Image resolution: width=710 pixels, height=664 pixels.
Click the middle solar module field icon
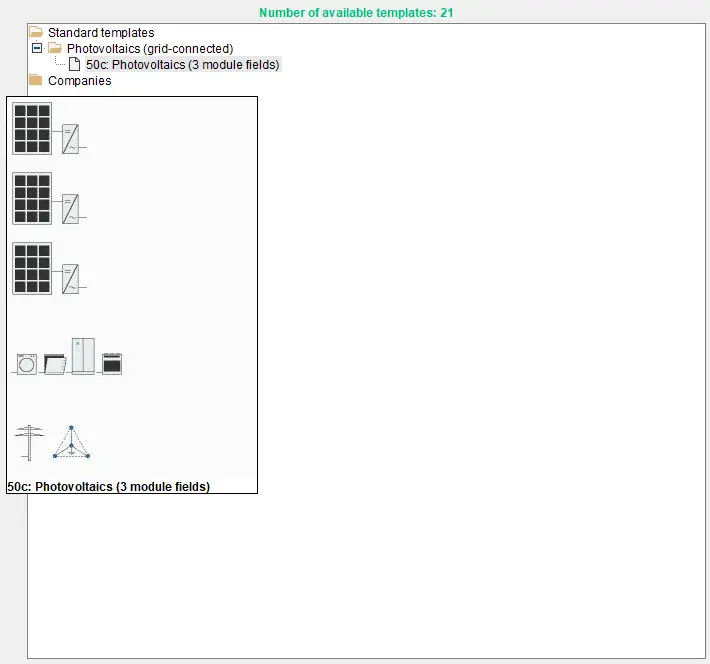click(32, 199)
